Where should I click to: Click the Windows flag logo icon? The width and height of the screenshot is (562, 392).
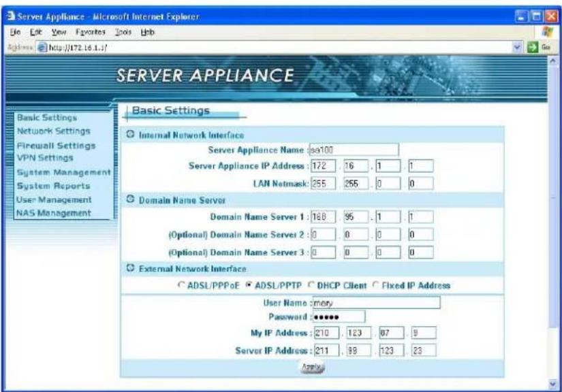click(x=547, y=31)
